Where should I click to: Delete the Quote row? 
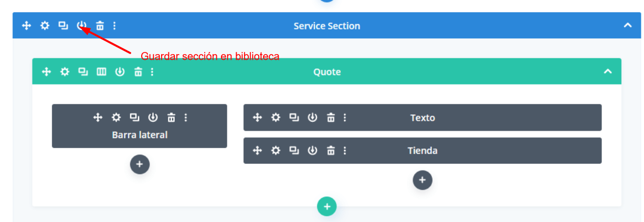point(138,72)
